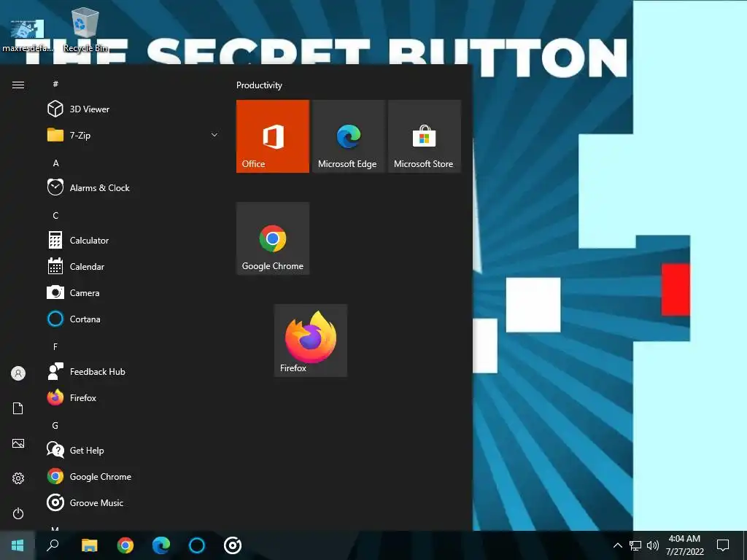Open Calculator from the app list
Screen dimensions: 747x560
(x=133, y=240)
